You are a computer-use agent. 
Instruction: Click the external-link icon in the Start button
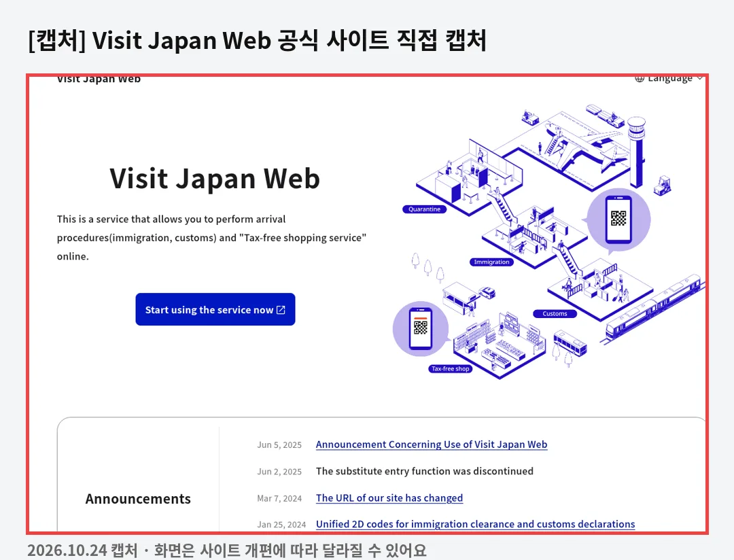281,310
